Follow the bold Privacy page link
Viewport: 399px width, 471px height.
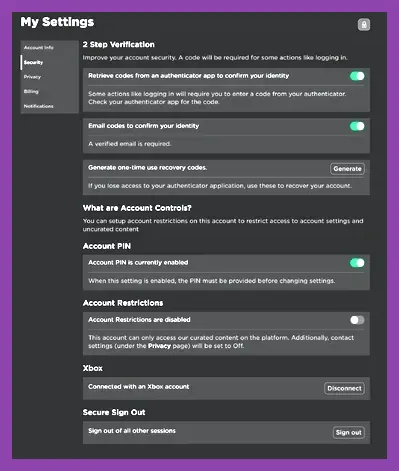click(x=159, y=346)
